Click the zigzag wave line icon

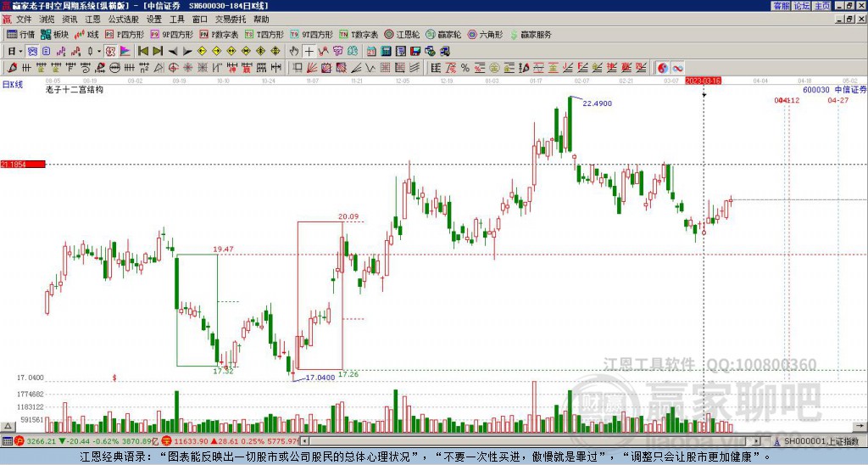(324, 52)
